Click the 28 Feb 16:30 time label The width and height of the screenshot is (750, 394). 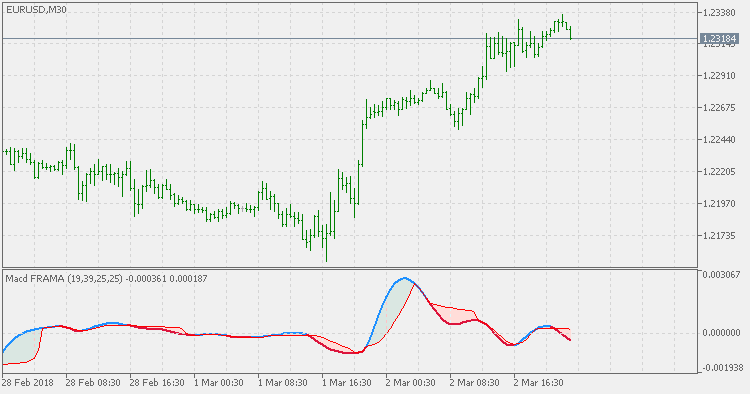(x=157, y=383)
